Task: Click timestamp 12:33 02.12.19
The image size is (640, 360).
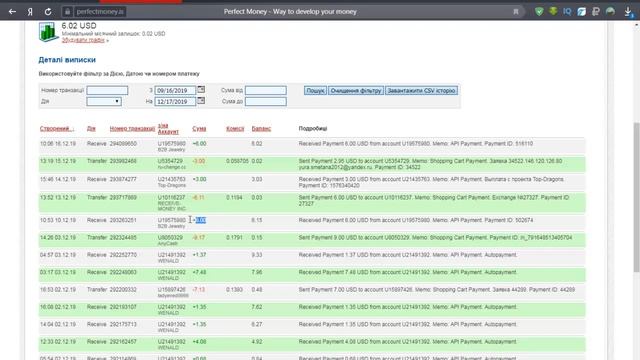Action: (x=58, y=342)
